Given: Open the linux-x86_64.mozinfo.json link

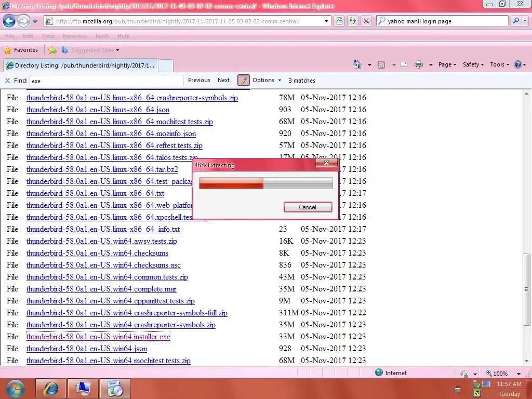Looking at the screenshot, I should 111,134.
